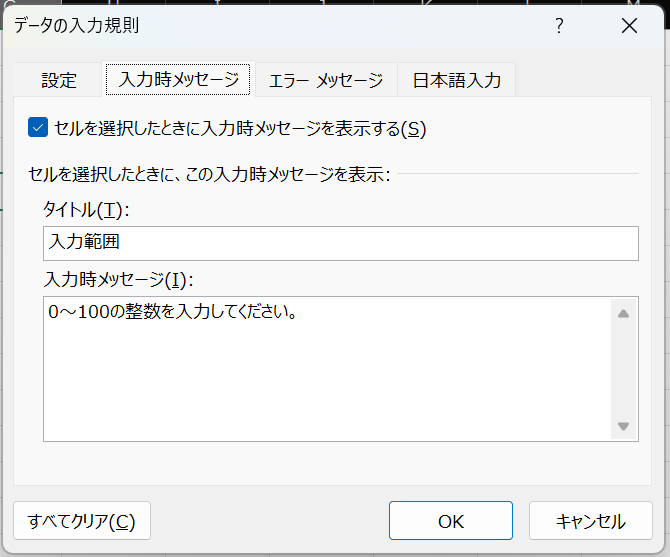
Task: Select the 入力時メッセージ tab
Action: pos(178,79)
